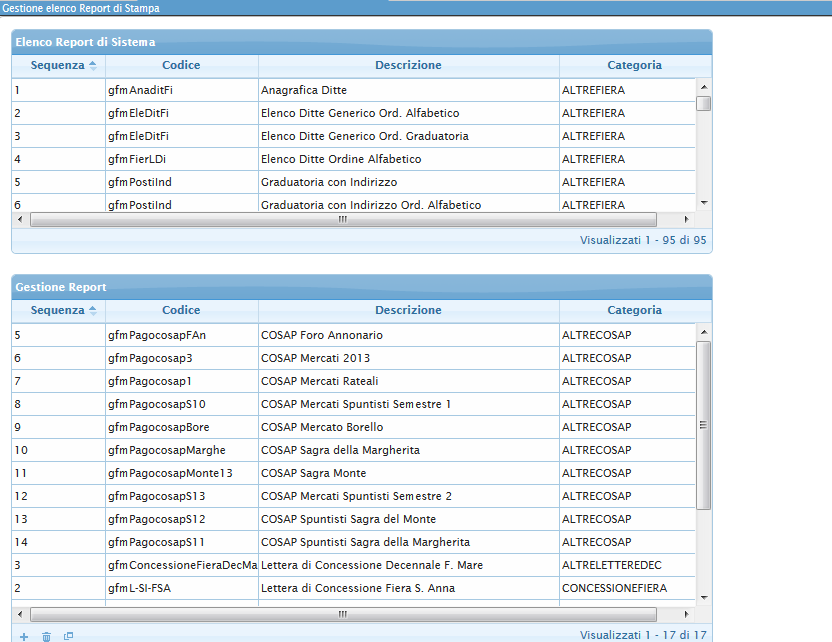This screenshot has height=642, width=832.
Task: Click down arrow of Elenco Report di Sistema vertical scrollbar
Action: tap(704, 203)
